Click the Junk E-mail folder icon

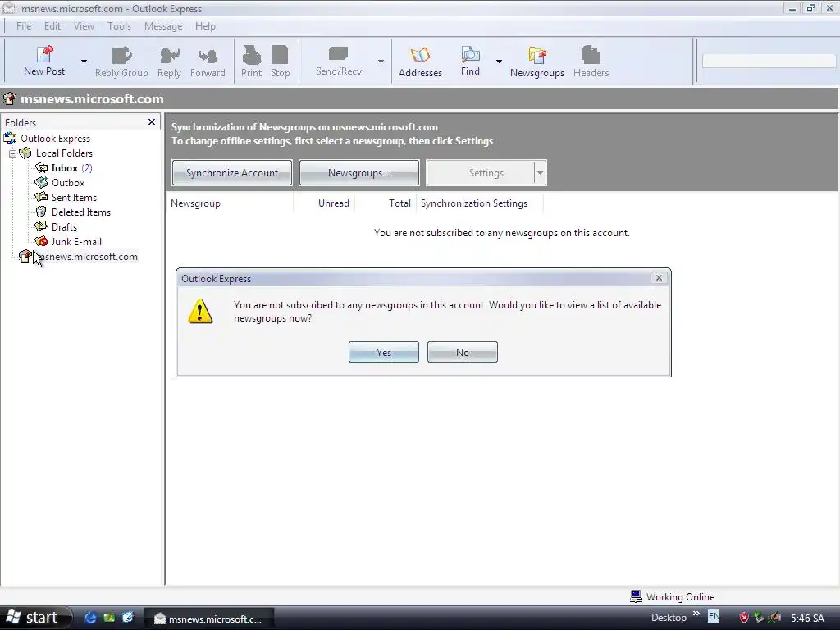pyautogui.click(x=41, y=242)
